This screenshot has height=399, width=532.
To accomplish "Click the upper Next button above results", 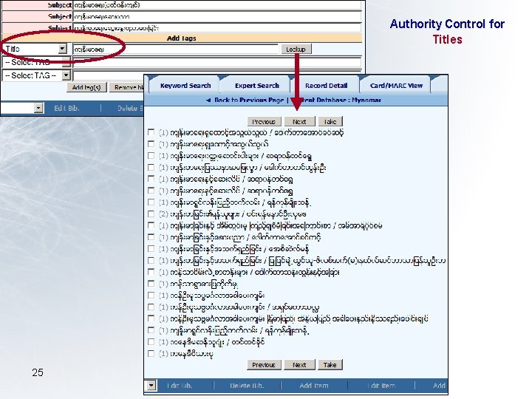I will click(299, 121).
